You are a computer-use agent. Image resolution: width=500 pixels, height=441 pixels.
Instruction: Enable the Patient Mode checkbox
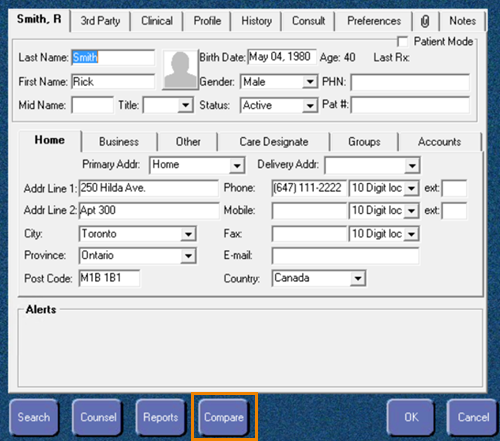pos(402,41)
